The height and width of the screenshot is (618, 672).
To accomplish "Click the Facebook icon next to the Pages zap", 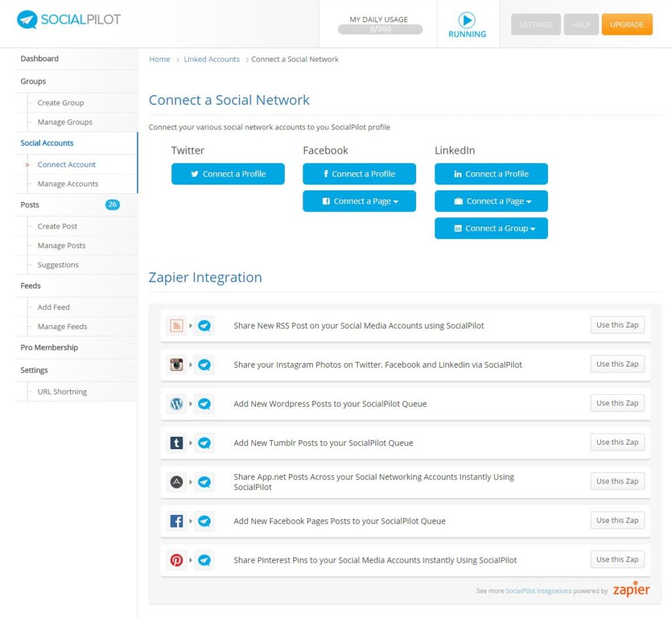I will click(175, 520).
